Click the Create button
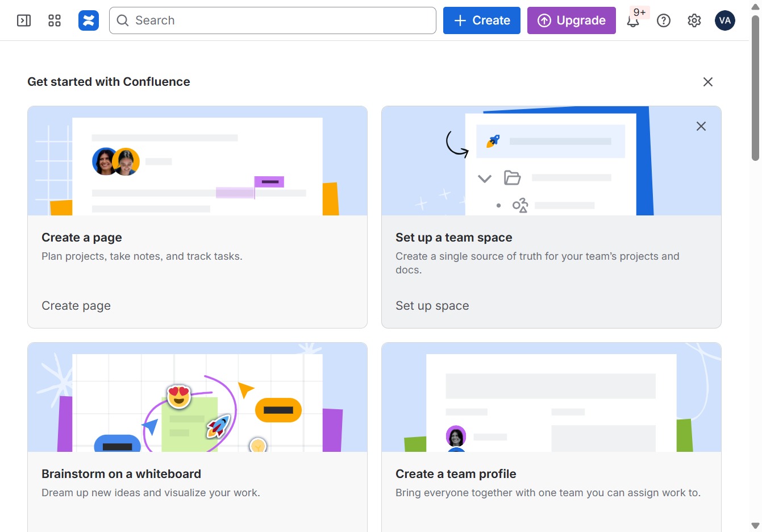Screen dimensions: 762x532 click(x=482, y=20)
